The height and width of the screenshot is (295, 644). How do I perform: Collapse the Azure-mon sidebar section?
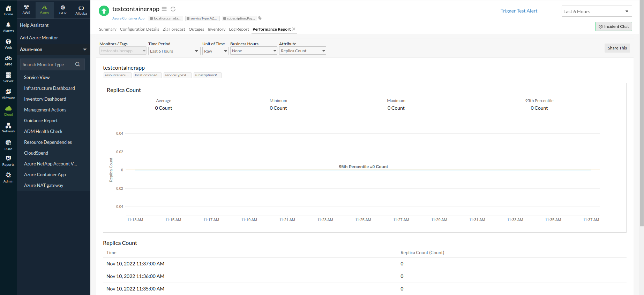[84, 49]
